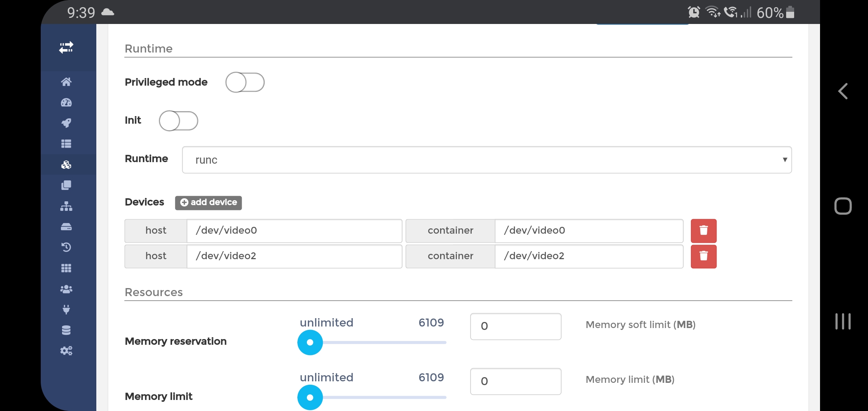Screen dimensions: 868x411
Task: Open the Networks tree icon
Action: (x=67, y=207)
